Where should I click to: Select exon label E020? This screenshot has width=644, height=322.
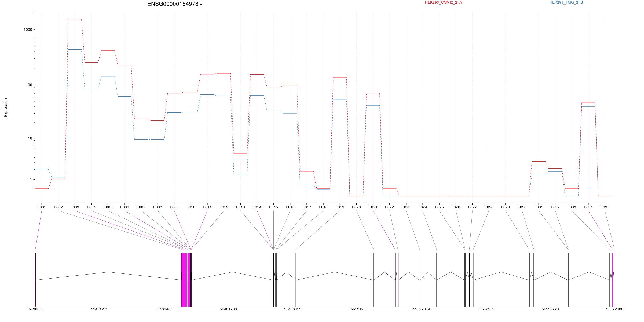tap(356, 207)
